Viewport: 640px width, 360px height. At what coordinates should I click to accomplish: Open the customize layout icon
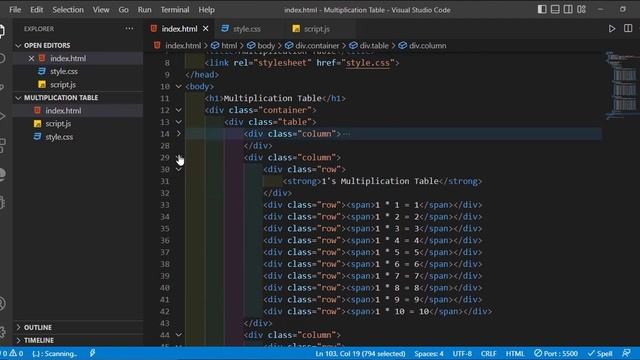pyautogui.click(x=581, y=9)
